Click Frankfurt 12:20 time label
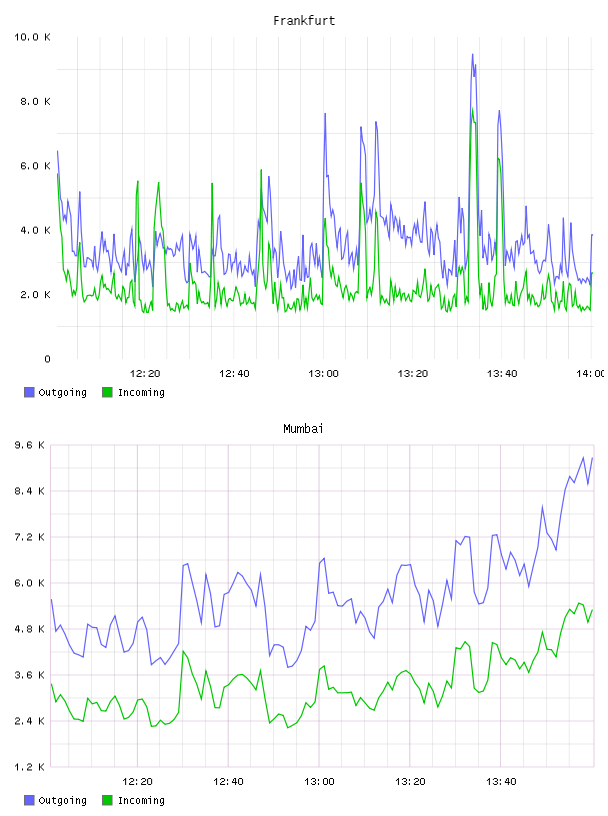The image size is (608, 816). 145,374
